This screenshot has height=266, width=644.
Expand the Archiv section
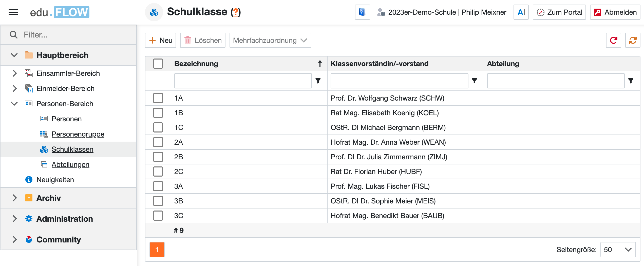tap(15, 198)
